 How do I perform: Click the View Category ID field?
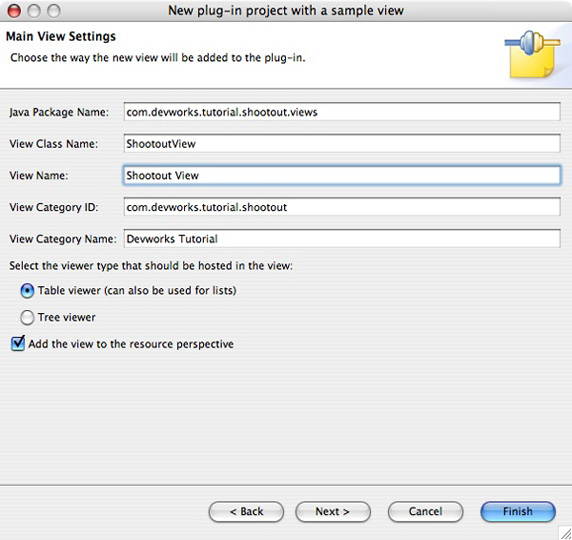(x=342, y=207)
